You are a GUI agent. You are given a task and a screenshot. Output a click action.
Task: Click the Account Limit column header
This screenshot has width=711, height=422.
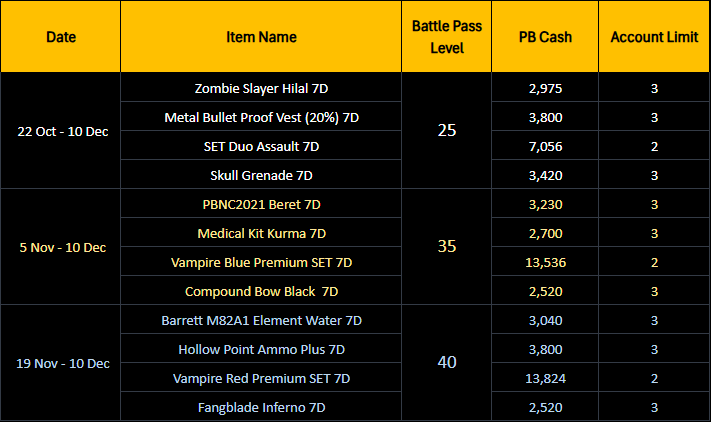(x=654, y=37)
